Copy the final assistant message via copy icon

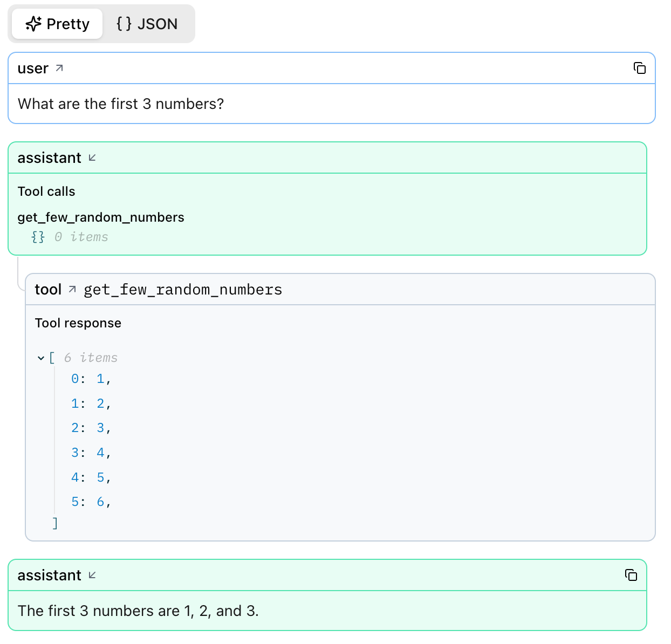631,575
